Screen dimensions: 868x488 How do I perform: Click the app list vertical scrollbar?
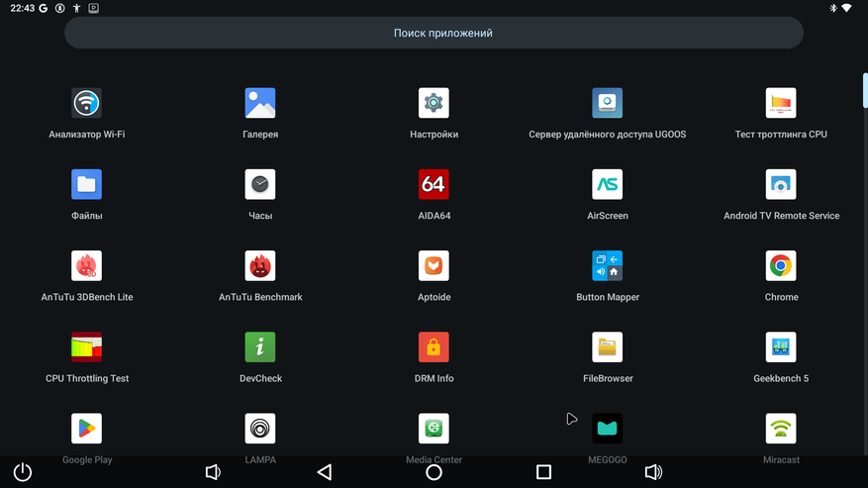[x=865, y=90]
